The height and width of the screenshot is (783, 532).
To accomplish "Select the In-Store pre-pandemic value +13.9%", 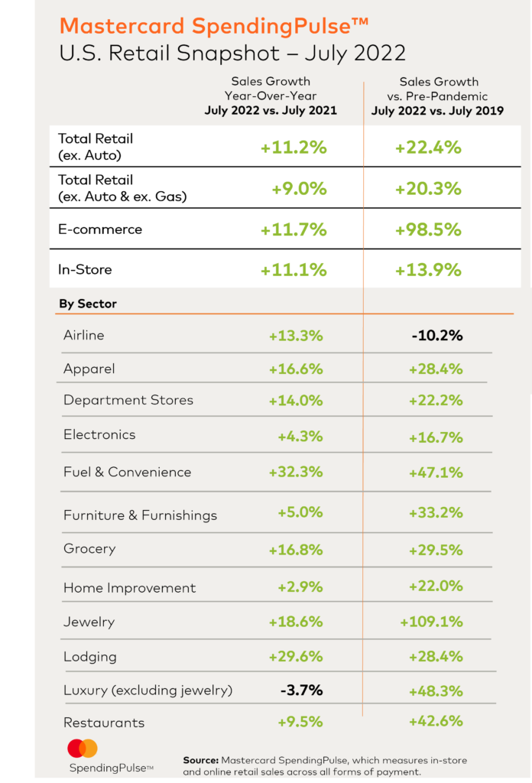I will [x=428, y=270].
